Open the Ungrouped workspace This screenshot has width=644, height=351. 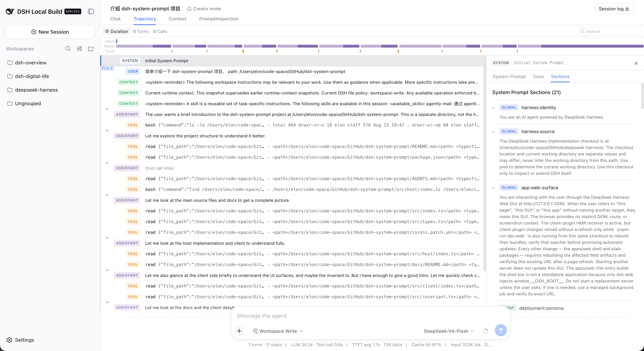tap(50, 104)
